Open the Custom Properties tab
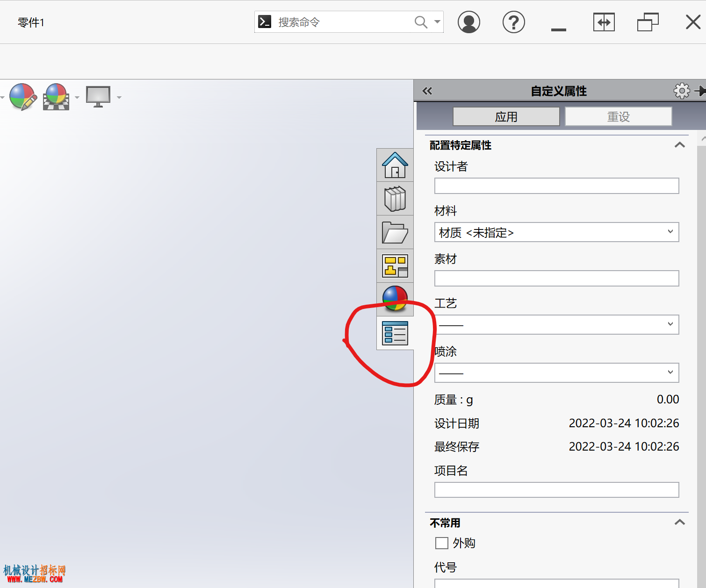This screenshot has height=588, width=706. tap(395, 333)
